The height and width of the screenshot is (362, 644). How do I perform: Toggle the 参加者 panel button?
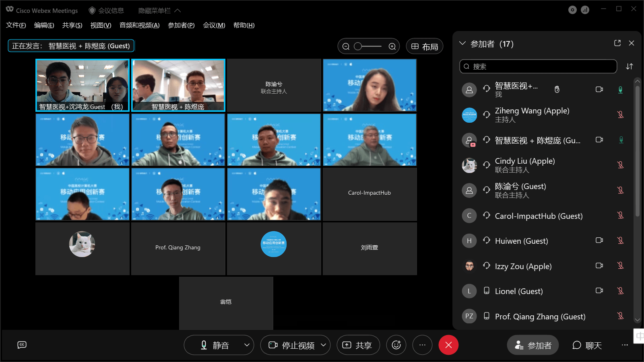[533, 345]
